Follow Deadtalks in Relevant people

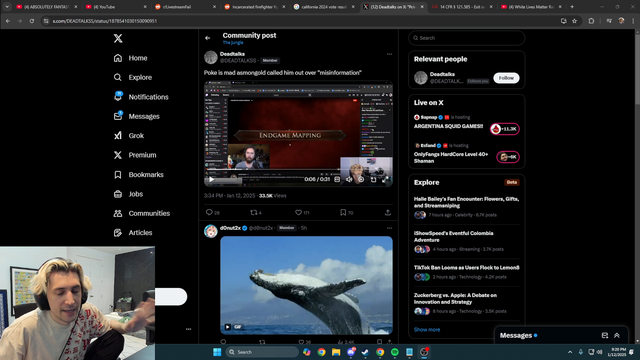(506, 78)
